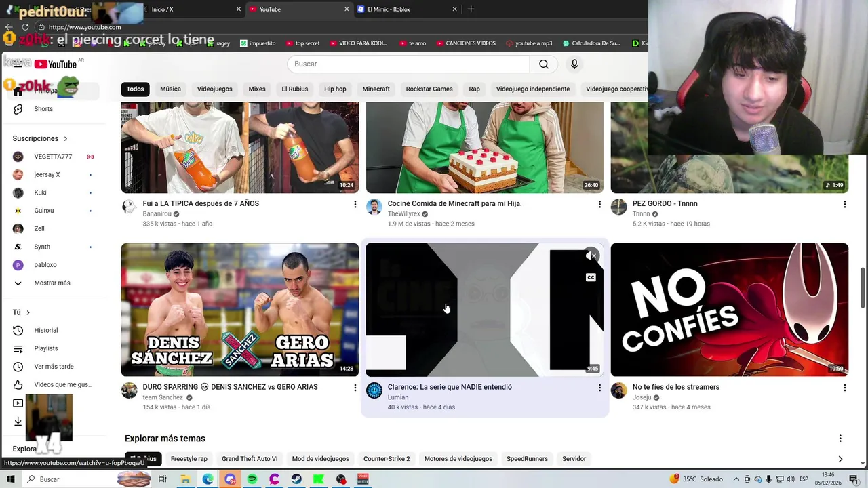Image resolution: width=868 pixels, height=488 pixels.
Task: Open the youtube a mp3 bookmark
Action: [529, 43]
